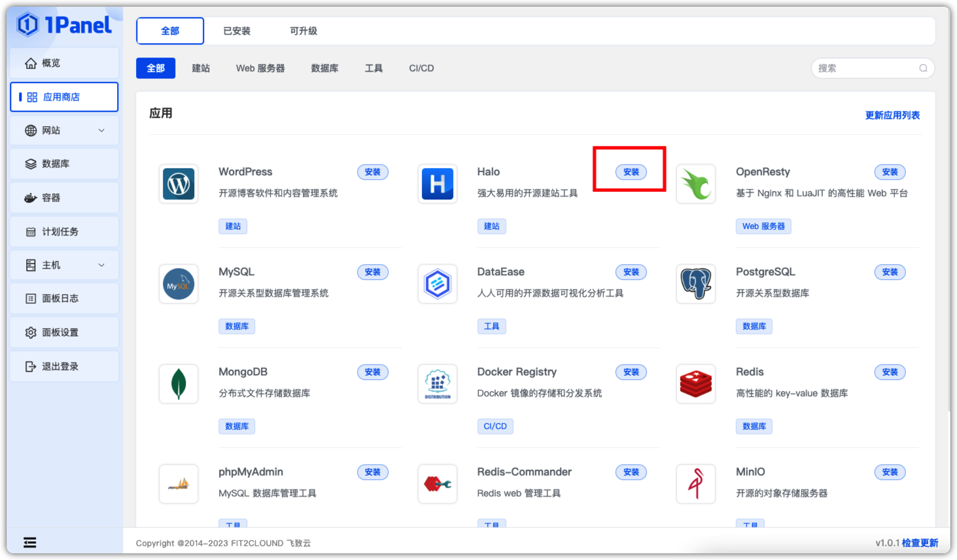The height and width of the screenshot is (560, 957).
Task: Click the PostgreSQL elephant icon
Action: pos(696,284)
